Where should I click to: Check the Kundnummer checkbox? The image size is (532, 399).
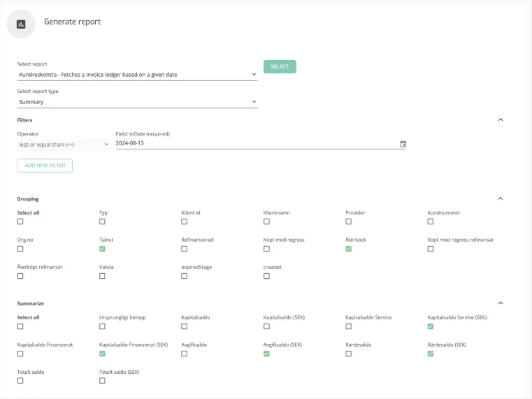point(431,222)
